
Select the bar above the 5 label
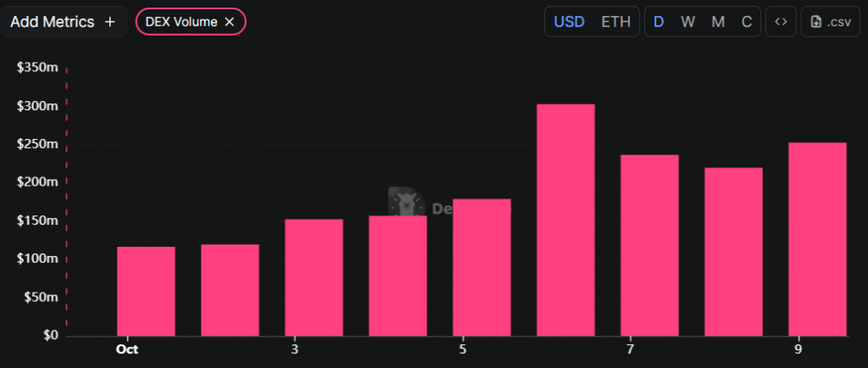(x=481, y=267)
